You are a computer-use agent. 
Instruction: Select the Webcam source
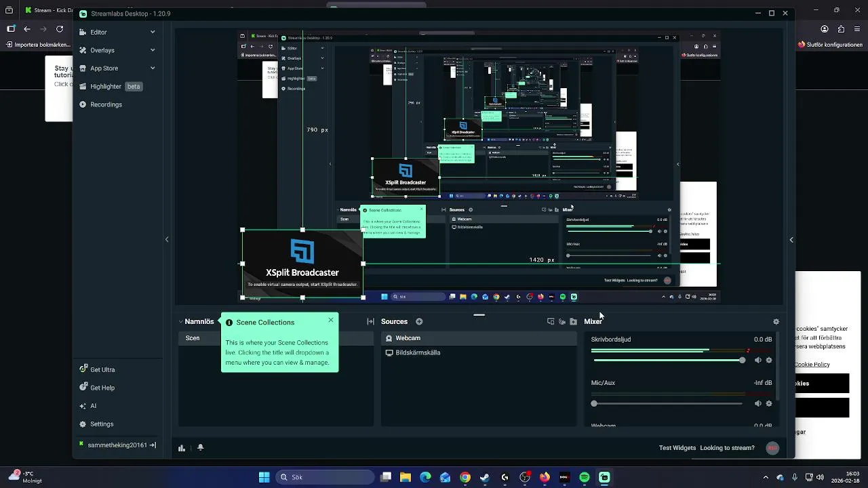(479, 338)
